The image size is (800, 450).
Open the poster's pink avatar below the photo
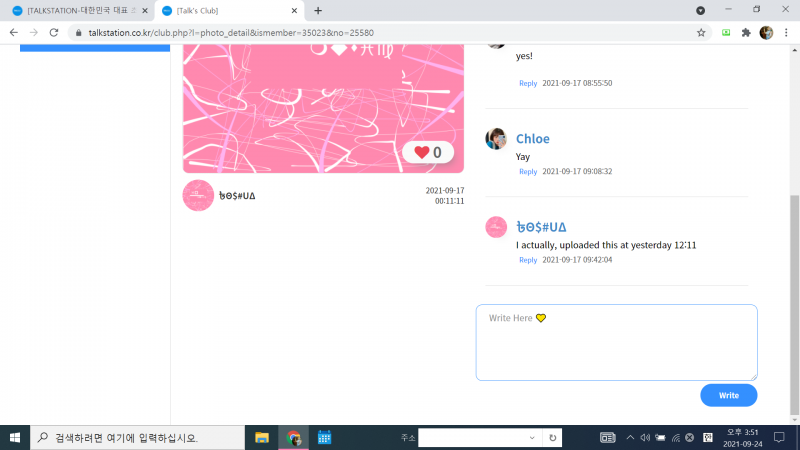click(198, 195)
